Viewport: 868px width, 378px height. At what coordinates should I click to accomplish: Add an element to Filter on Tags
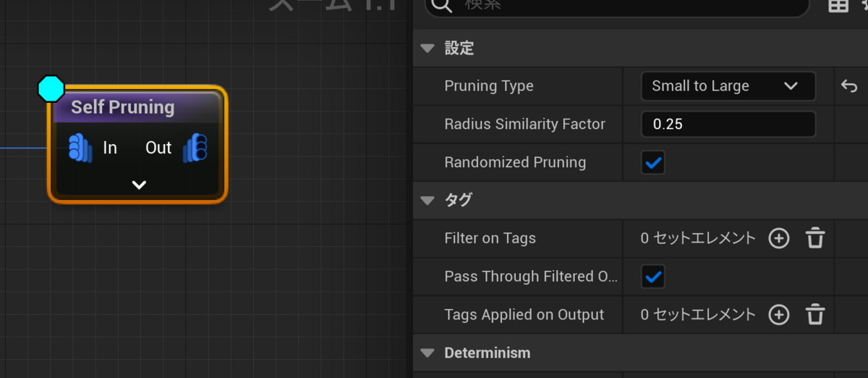778,238
